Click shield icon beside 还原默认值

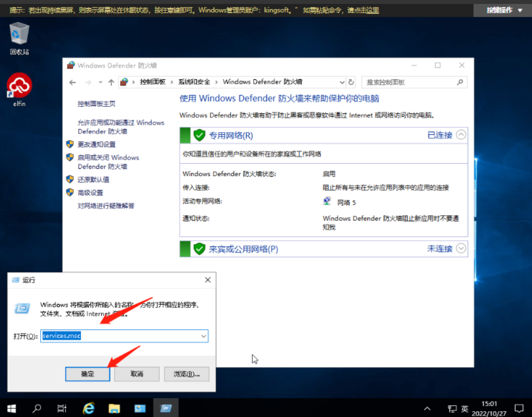70,179
